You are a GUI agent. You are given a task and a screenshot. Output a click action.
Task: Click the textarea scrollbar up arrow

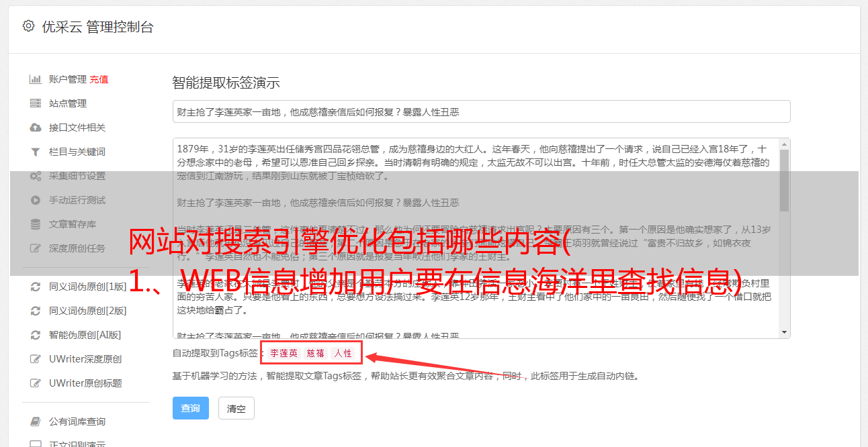click(784, 144)
